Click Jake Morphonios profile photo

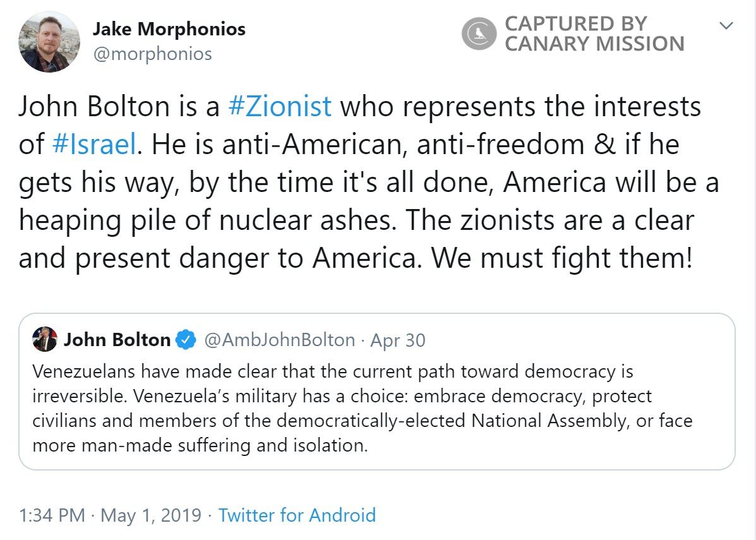tap(50, 42)
